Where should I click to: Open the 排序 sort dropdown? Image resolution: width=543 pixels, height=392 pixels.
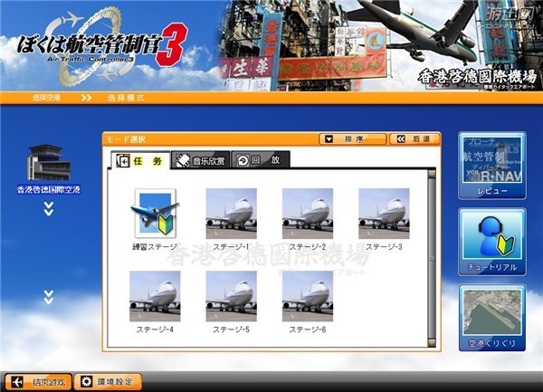click(x=353, y=139)
